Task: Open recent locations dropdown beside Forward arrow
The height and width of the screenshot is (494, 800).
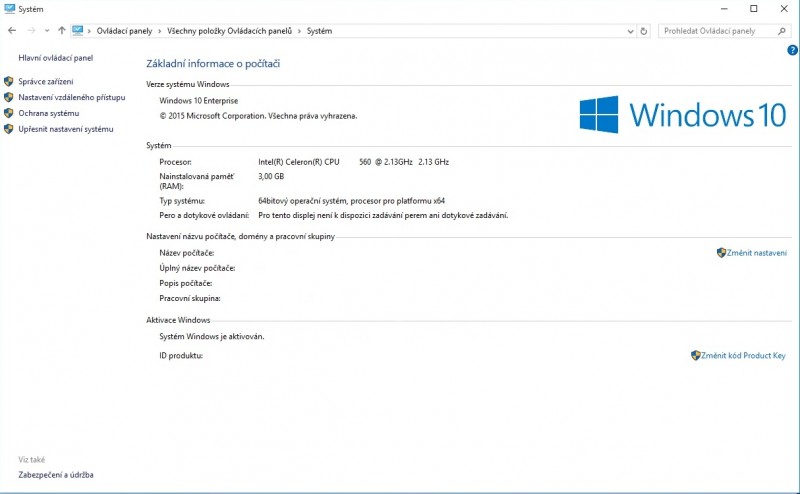Action: tap(46, 31)
